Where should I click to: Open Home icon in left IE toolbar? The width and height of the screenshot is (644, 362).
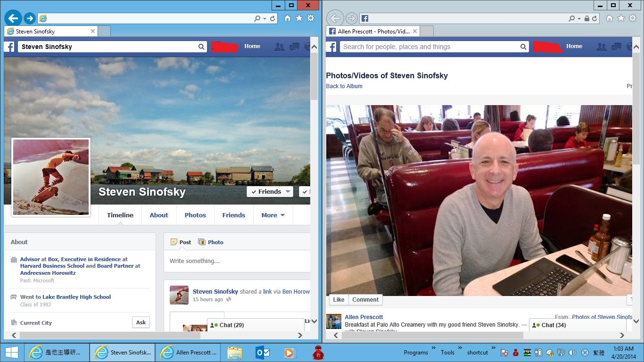click(288, 18)
